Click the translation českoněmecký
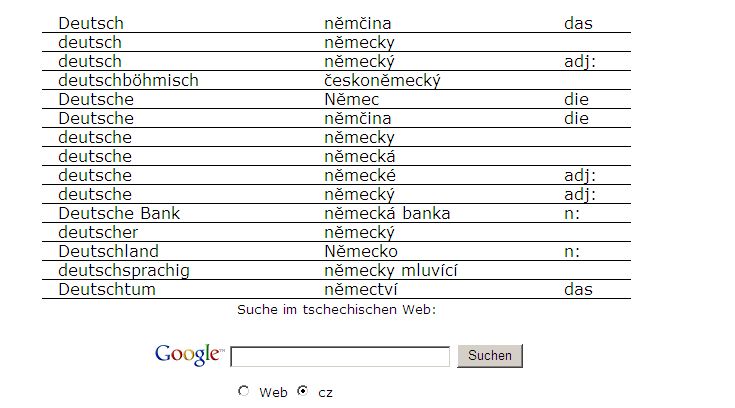Screen dimensions: 735x408 382,80
